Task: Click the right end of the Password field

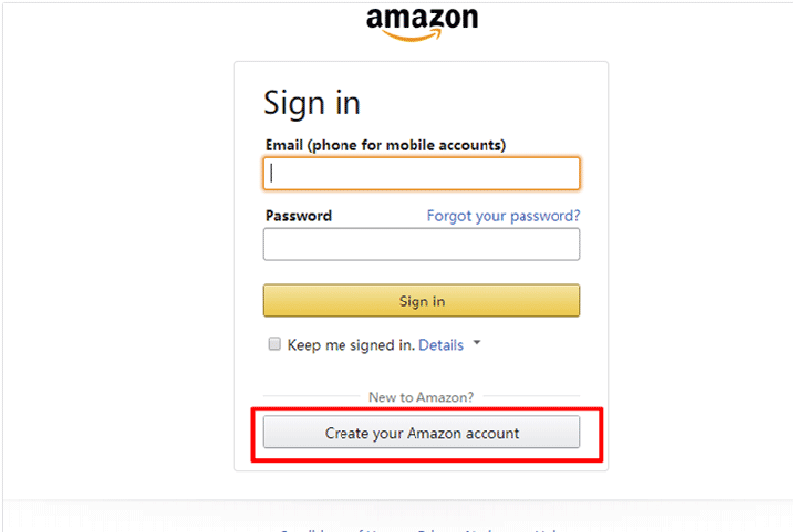Action: pyautogui.click(x=564, y=244)
